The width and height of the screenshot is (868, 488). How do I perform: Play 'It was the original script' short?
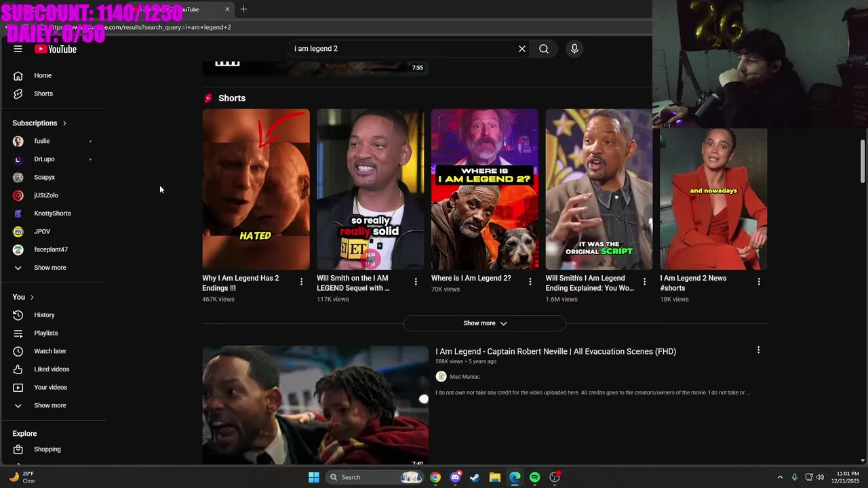599,189
